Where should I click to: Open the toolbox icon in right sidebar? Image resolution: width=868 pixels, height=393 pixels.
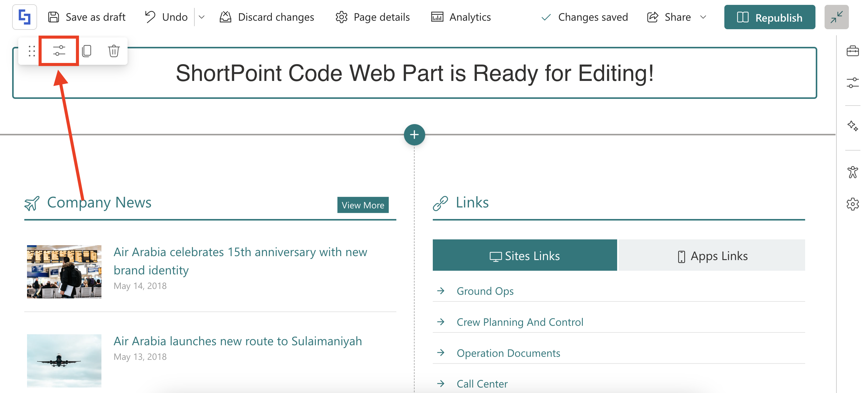coord(852,51)
